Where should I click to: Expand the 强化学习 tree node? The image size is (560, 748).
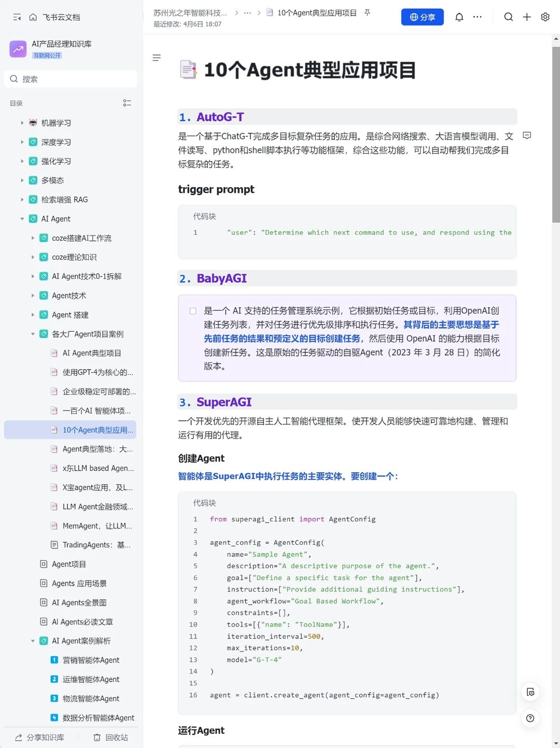(22, 161)
